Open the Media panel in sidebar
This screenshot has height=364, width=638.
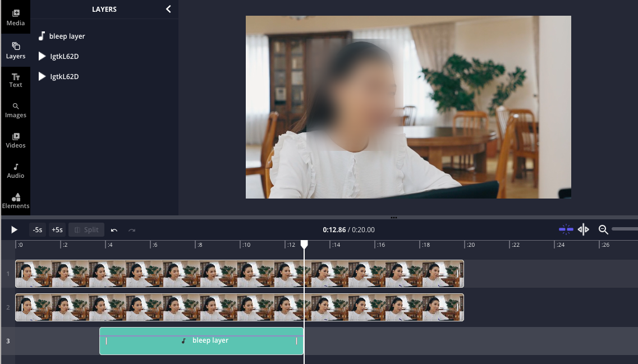click(15, 17)
